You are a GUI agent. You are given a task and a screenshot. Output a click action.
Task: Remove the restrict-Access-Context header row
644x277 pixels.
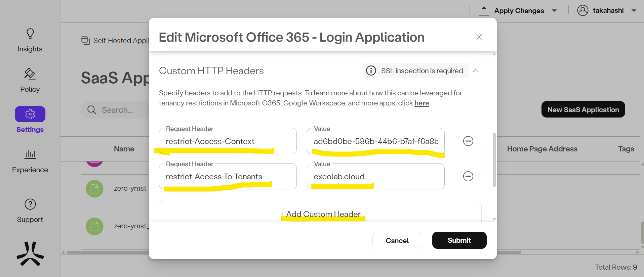468,141
